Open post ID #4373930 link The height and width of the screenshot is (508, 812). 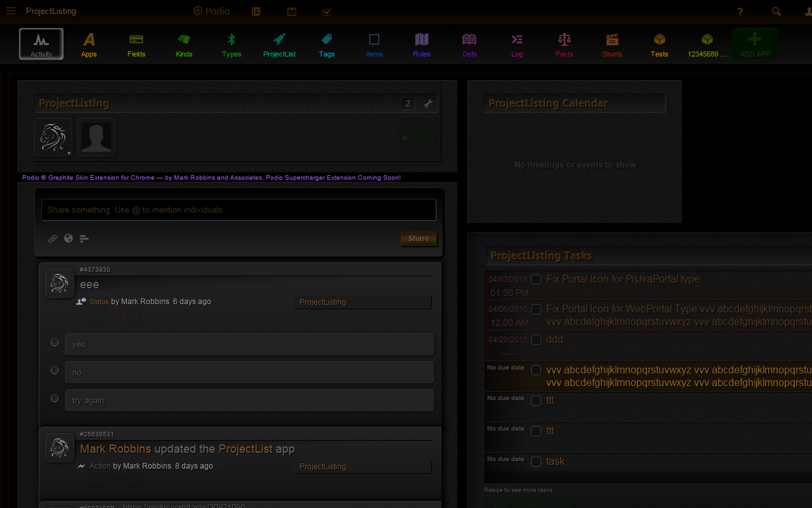coord(95,270)
